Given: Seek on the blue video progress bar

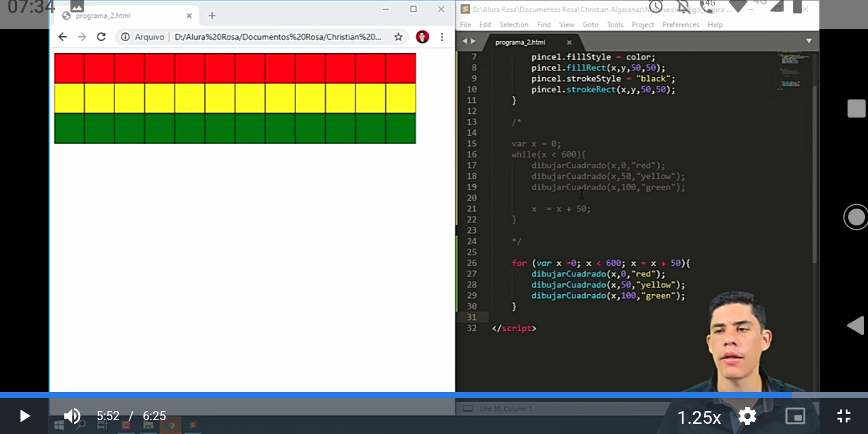Looking at the screenshot, I should pyautogui.click(x=434, y=395).
